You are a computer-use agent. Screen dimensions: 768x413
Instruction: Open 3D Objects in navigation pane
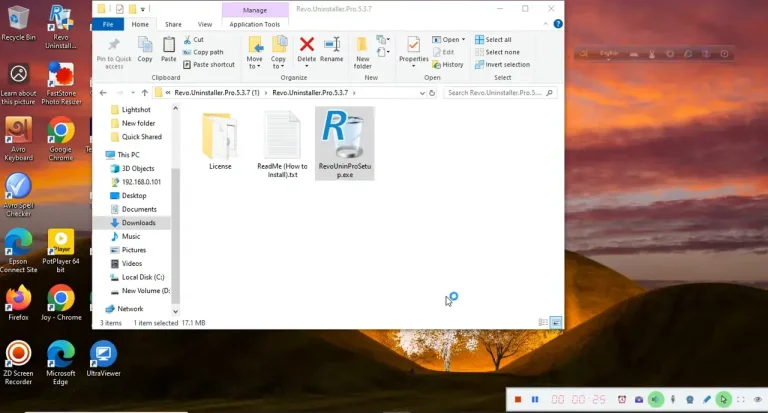tap(138, 169)
